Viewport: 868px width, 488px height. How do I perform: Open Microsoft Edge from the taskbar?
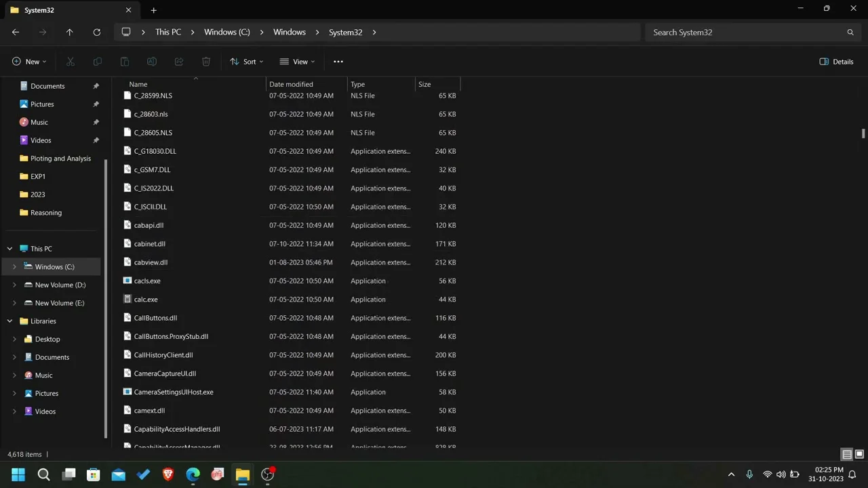coord(193,474)
